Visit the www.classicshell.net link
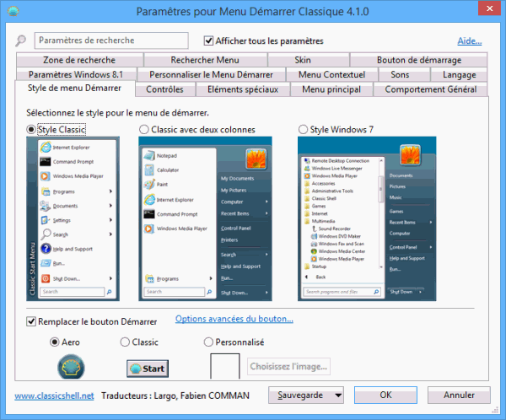 54,396
